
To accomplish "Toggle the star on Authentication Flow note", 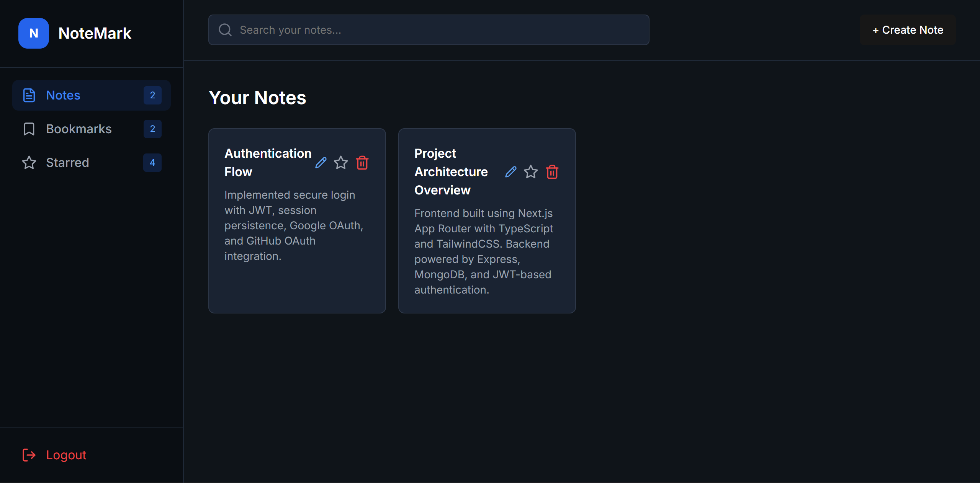I will tap(341, 163).
